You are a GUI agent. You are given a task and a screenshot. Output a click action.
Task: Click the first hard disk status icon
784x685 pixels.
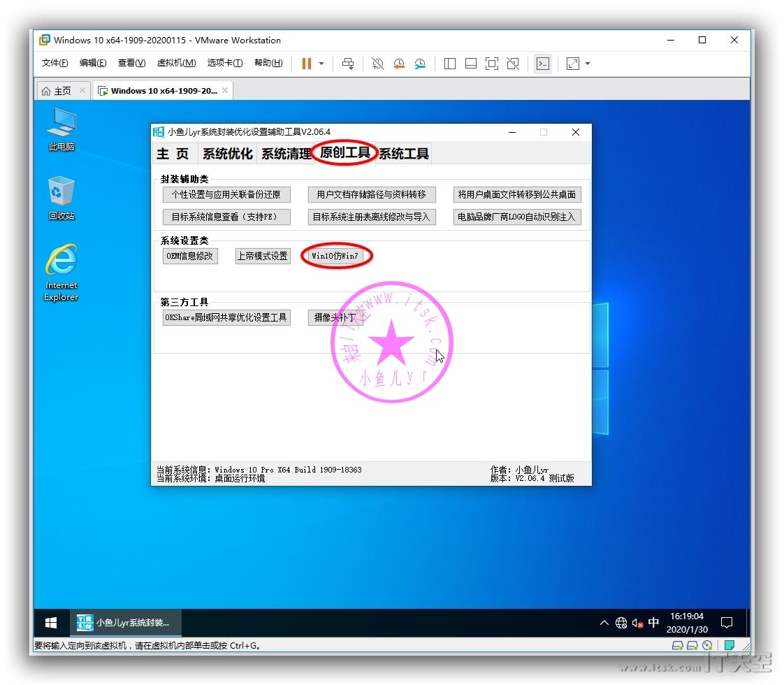(678, 645)
